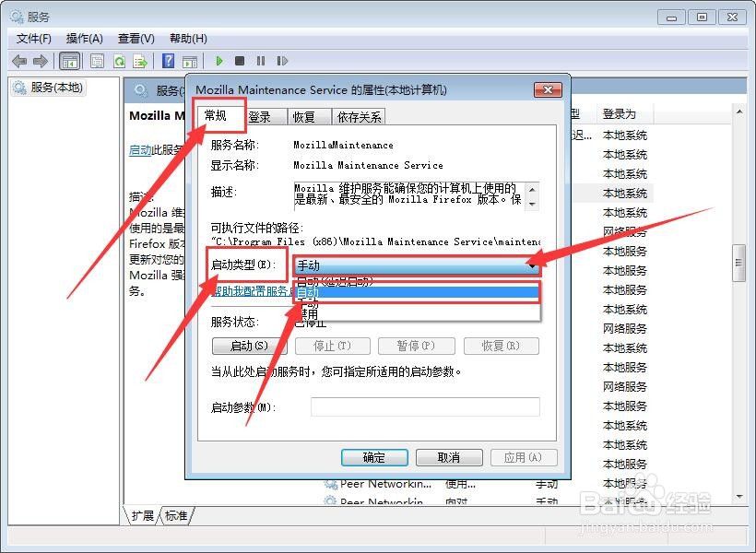This screenshot has height=553, width=756.
Task: Pause the service with the pause toolbar icon
Action: click(261, 61)
